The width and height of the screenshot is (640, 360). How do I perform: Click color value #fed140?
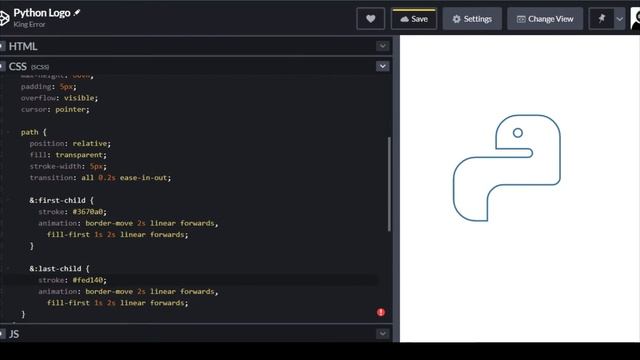point(89,280)
